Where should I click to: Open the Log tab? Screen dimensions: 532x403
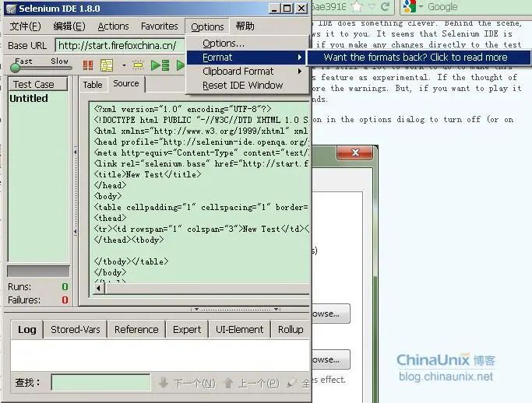point(27,329)
